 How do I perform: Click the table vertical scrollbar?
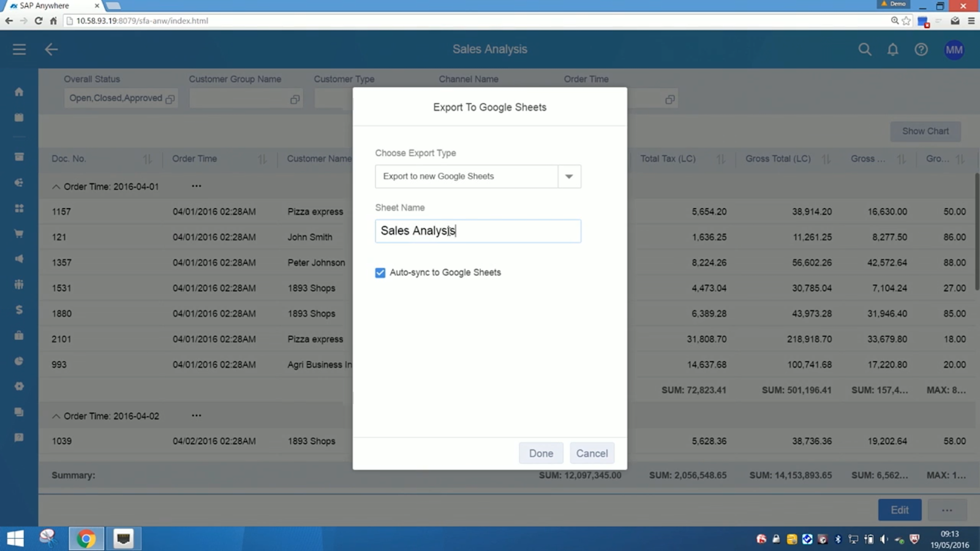pyautogui.click(x=976, y=233)
